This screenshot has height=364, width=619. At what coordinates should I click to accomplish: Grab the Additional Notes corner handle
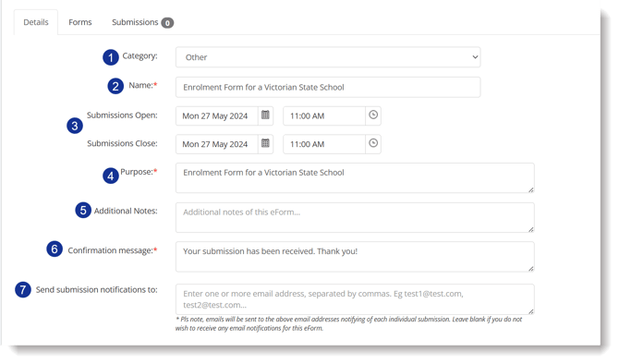[x=531, y=229]
